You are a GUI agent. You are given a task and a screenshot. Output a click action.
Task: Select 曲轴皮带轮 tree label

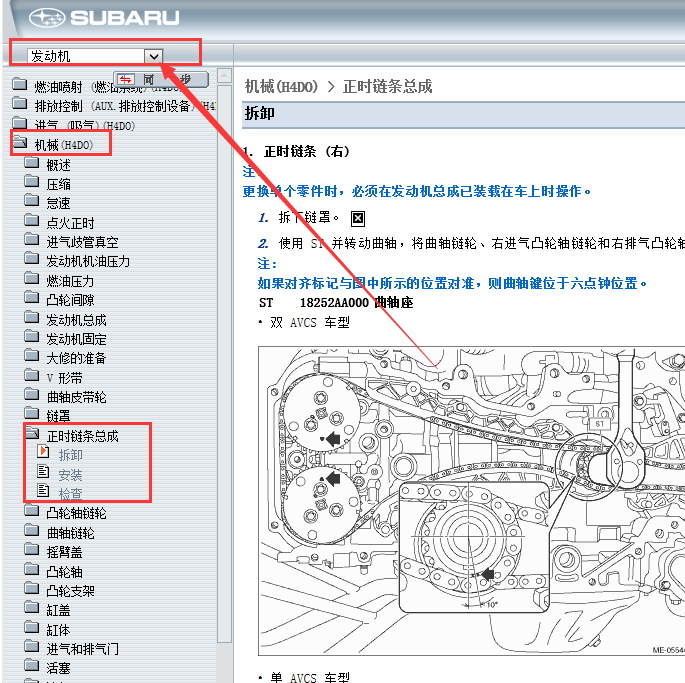[x=76, y=397]
